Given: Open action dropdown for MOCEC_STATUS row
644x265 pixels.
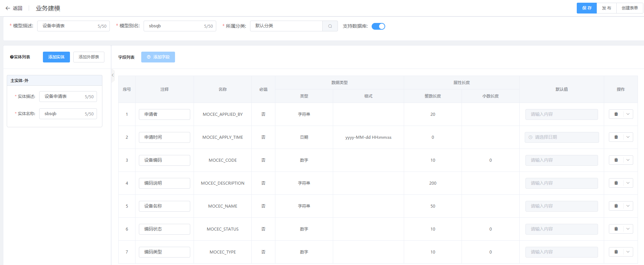Looking at the screenshot, I should pyautogui.click(x=628, y=229).
